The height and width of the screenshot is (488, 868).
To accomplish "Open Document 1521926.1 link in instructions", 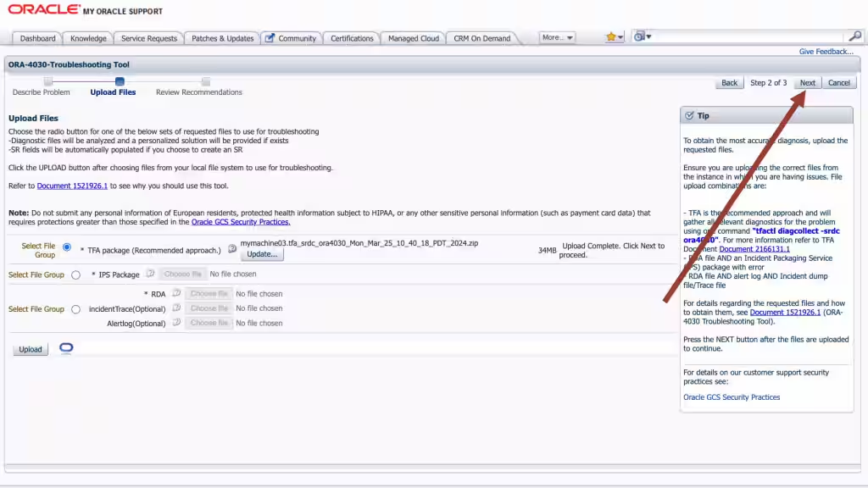I will (72, 186).
